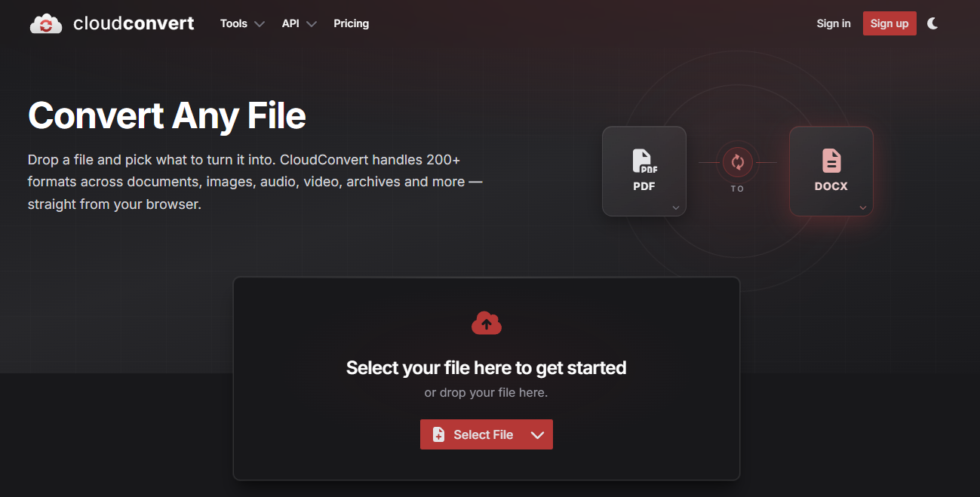Click the red cloud upload icon

tap(487, 324)
